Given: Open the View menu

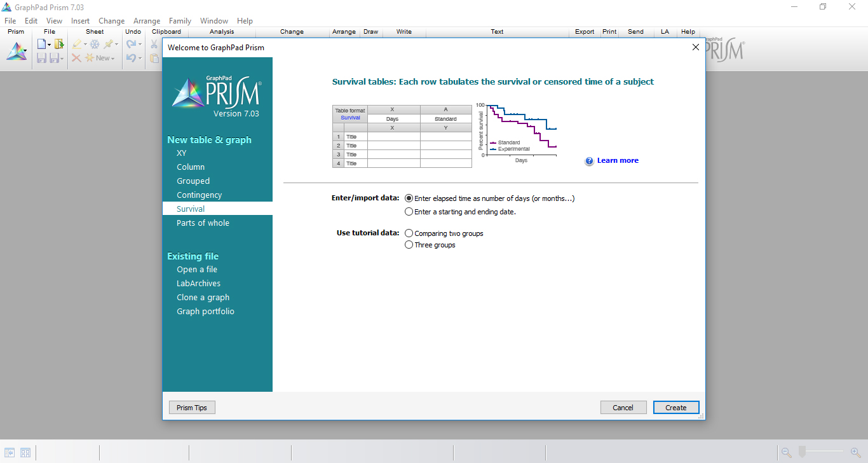Looking at the screenshot, I should (54, 21).
